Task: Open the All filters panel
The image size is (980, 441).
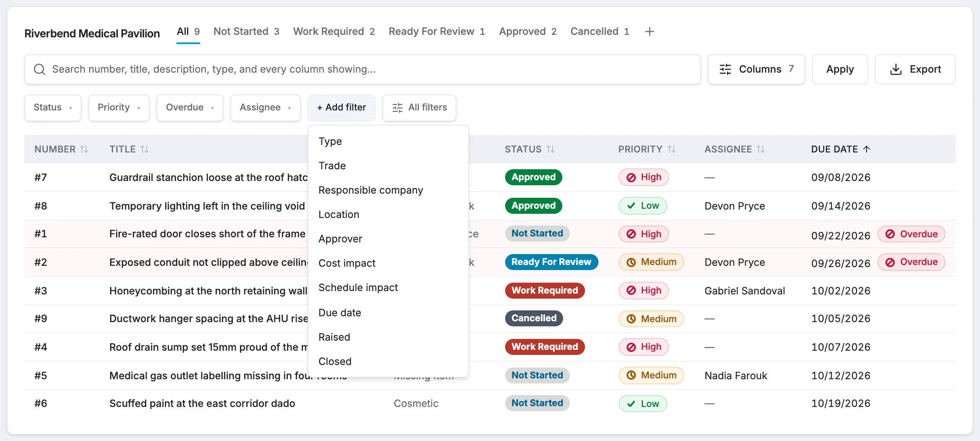Action: (419, 108)
